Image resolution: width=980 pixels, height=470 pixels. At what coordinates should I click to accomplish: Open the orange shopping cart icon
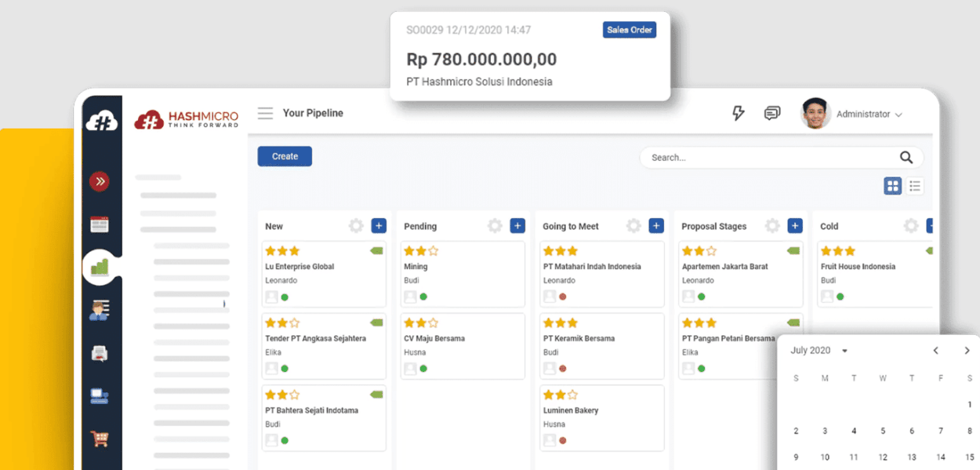click(100, 439)
